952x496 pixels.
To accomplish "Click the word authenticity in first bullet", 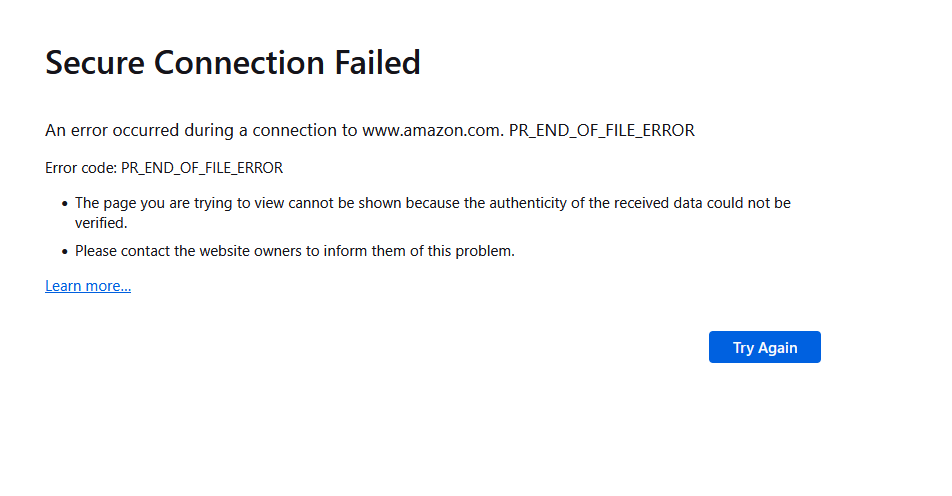I will tap(528, 203).
